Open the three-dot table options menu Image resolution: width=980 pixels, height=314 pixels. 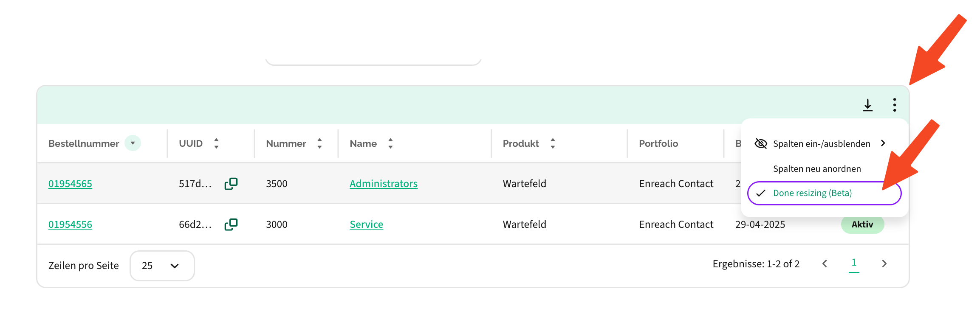(x=894, y=105)
